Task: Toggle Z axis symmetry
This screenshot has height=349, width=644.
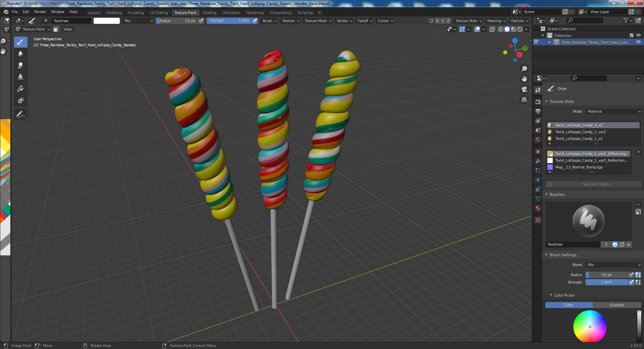Action: coord(448,21)
